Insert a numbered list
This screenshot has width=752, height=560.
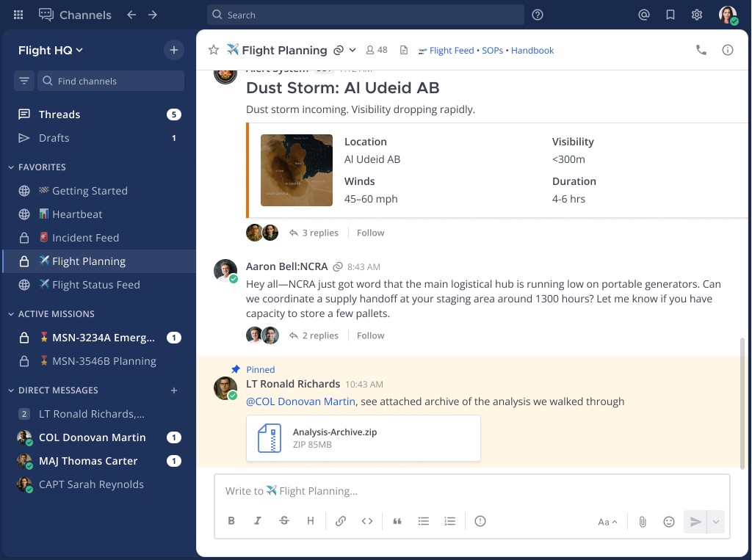tap(450, 521)
